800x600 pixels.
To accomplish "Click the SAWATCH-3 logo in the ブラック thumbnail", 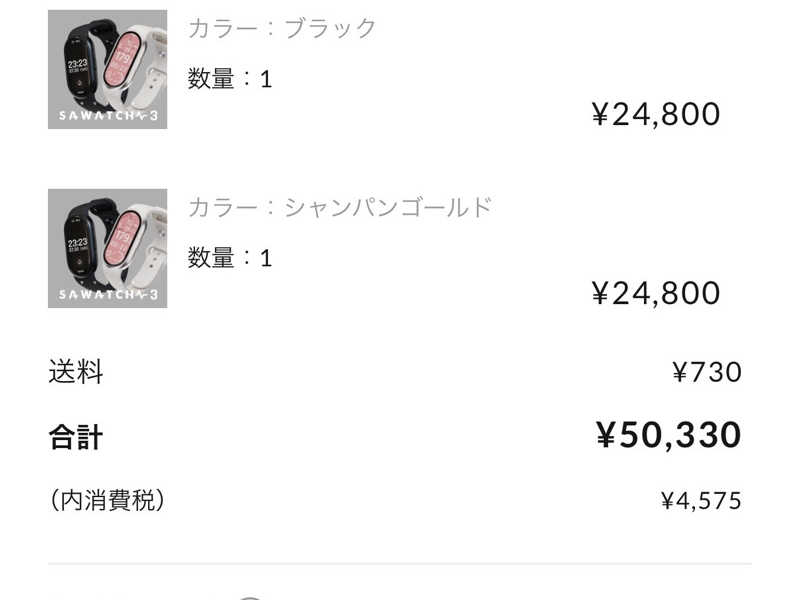I will click(107, 116).
